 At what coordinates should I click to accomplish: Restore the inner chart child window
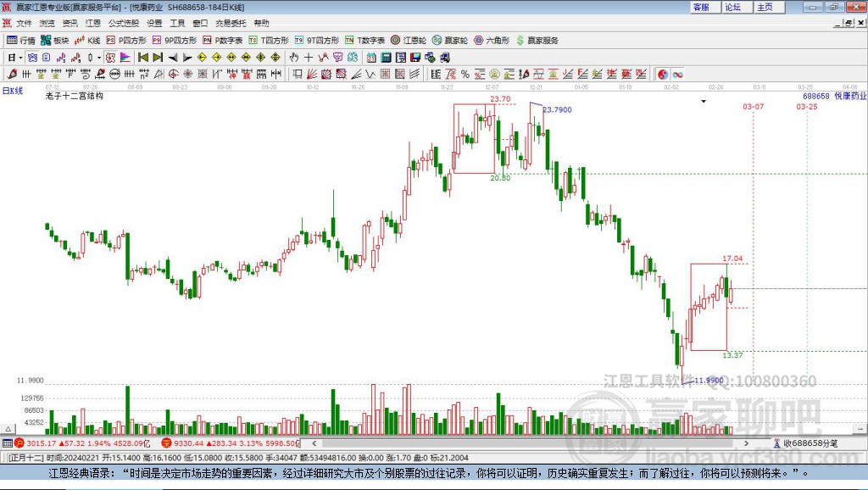click(849, 23)
